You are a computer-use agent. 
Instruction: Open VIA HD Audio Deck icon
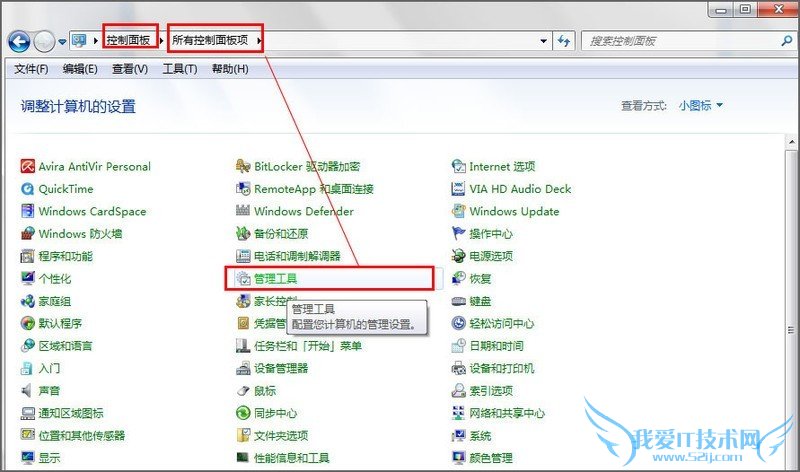[x=459, y=189]
